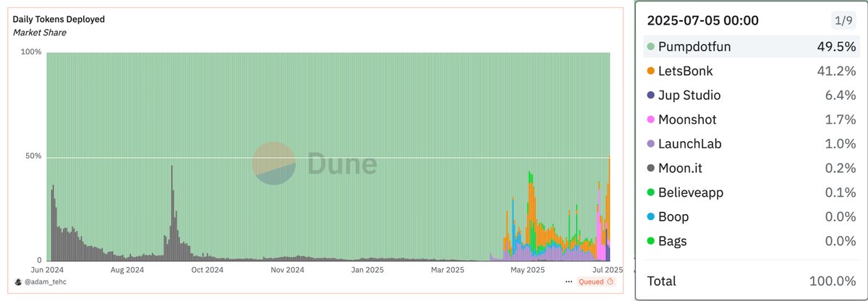Click the lavender LaunchLab legend dot
The width and height of the screenshot is (868, 301).
point(651,143)
